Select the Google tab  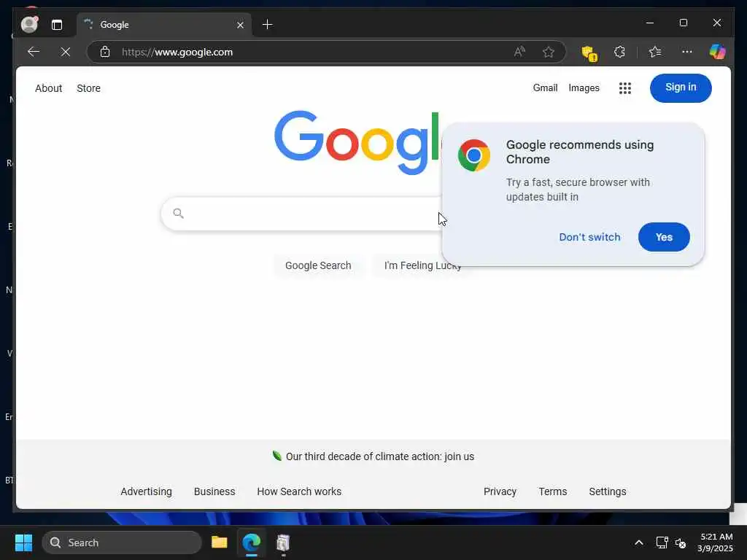point(164,25)
